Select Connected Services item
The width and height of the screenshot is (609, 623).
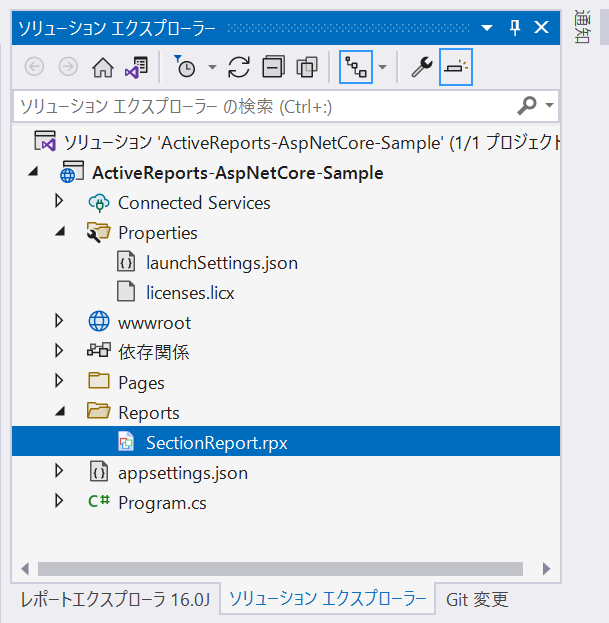[194, 203]
